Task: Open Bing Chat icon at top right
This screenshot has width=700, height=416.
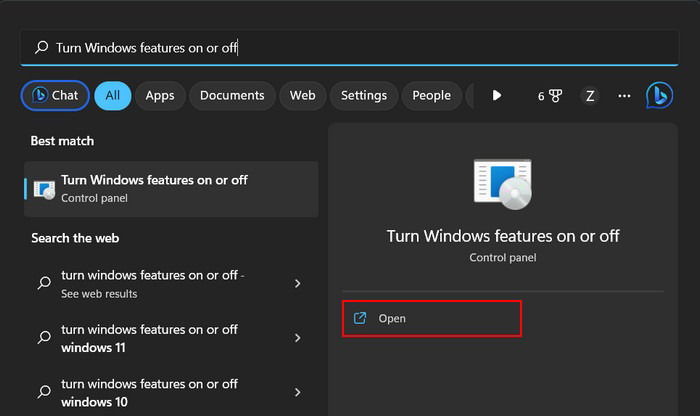Action: pyautogui.click(x=659, y=96)
